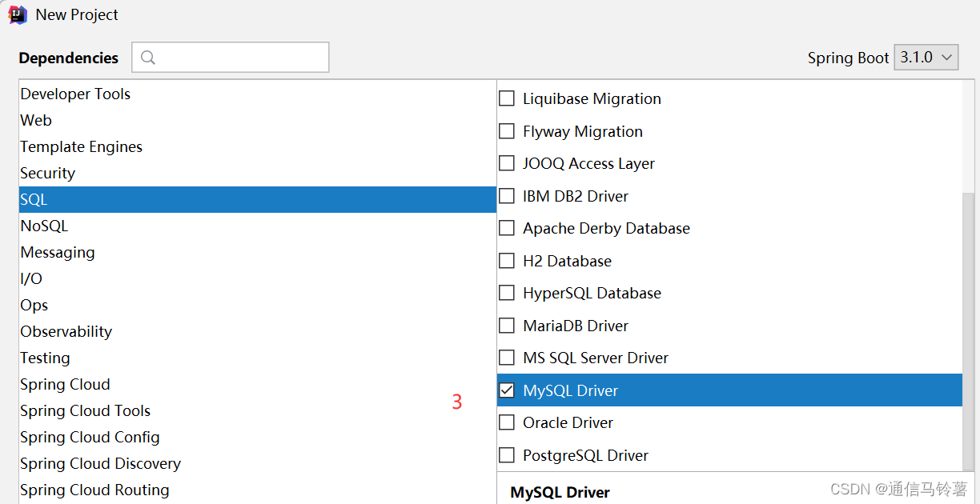Check the Oracle Driver checkbox
The width and height of the screenshot is (980, 504).
pos(507,422)
